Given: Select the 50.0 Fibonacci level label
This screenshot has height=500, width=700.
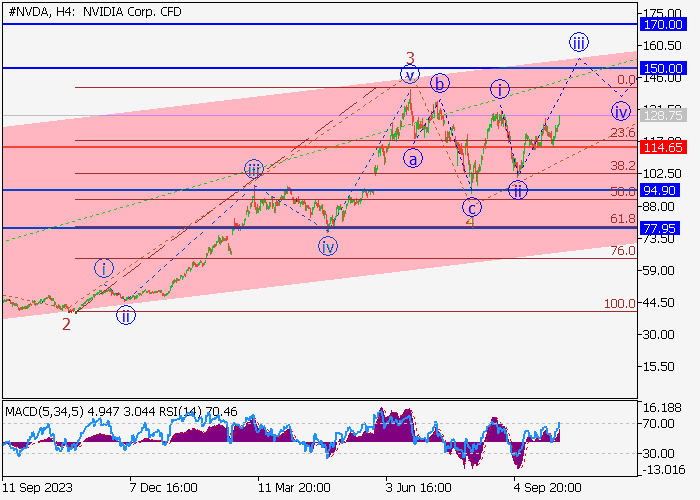Looking at the screenshot, I should pyautogui.click(x=623, y=192).
